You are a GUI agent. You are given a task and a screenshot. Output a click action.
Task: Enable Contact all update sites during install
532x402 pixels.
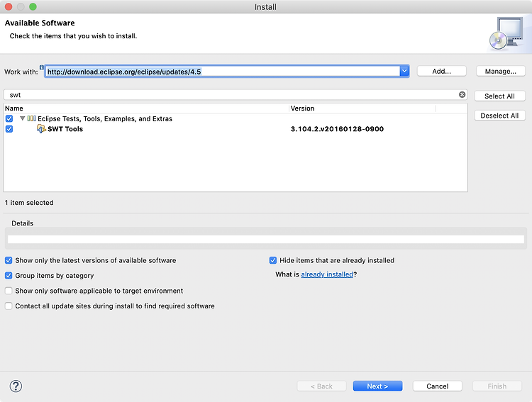pyautogui.click(x=9, y=306)
